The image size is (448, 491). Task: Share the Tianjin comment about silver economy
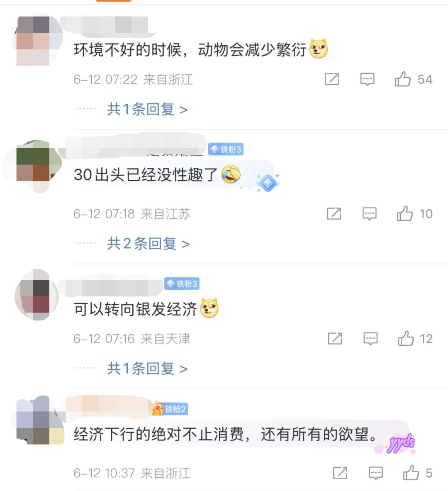click(x=335, y=339)
